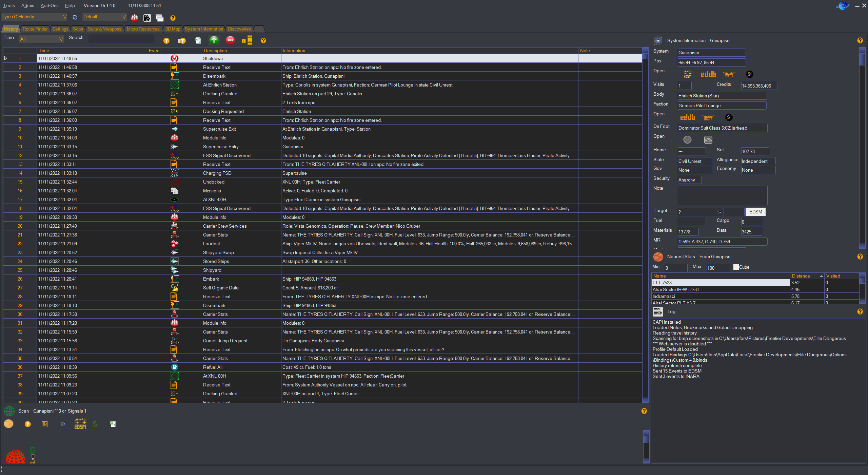Click the Max distance field showing 100
Viewport: 868px width, 475px height.
tap(717, 268)
